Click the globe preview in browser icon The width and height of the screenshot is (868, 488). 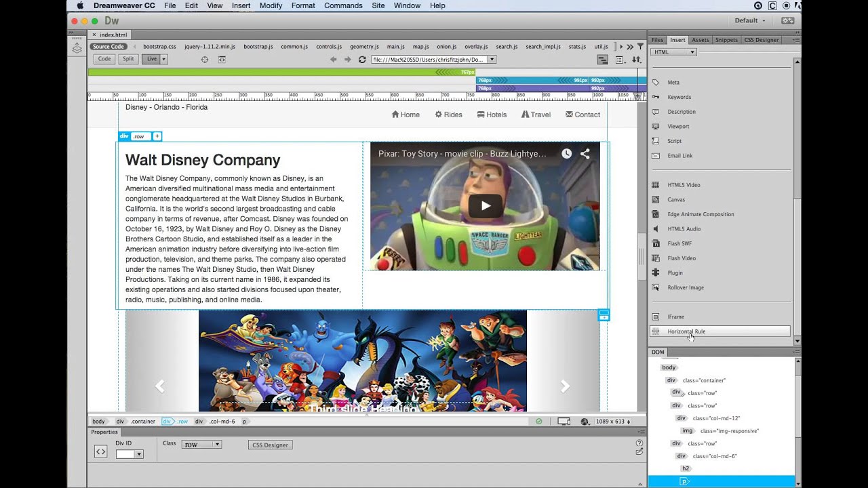[585, 422]
